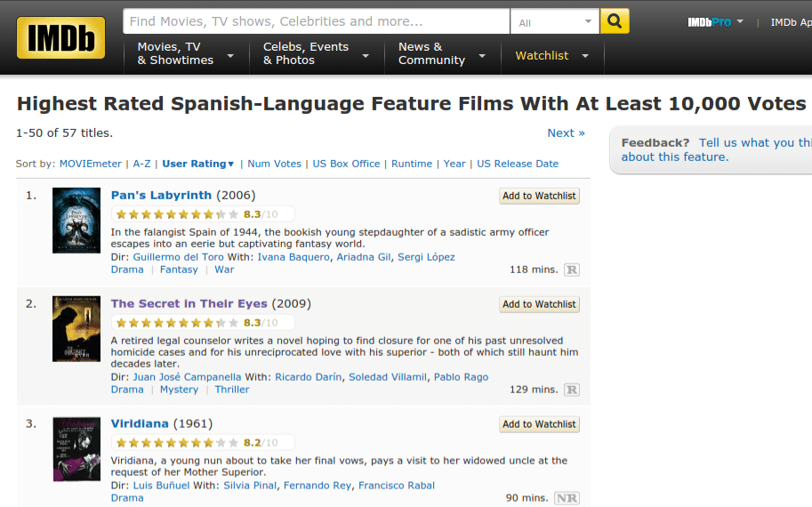Open director Guillermo del Toro's page
The height and width of the screenshot is (507, 812).
[x=178, y=257]
